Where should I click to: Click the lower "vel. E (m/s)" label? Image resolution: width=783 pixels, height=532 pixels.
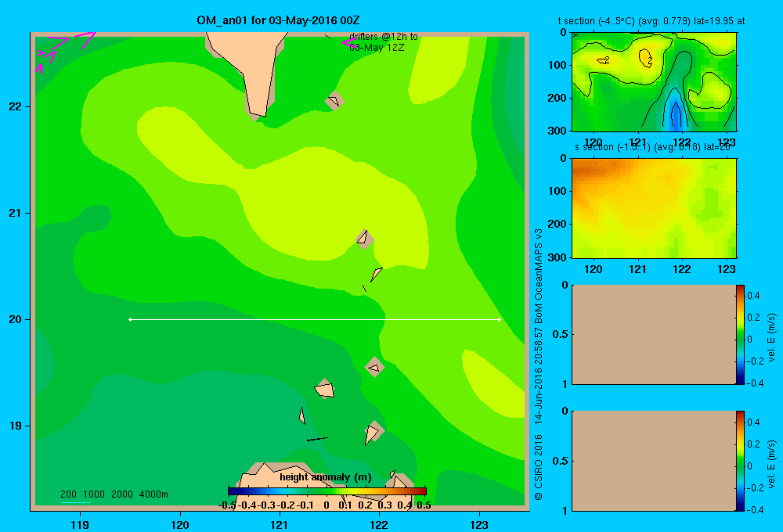pos(773,464)
